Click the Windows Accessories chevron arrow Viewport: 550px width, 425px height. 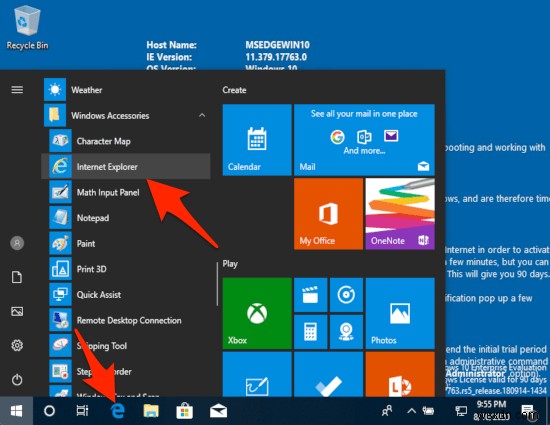(x=202, y=115)
